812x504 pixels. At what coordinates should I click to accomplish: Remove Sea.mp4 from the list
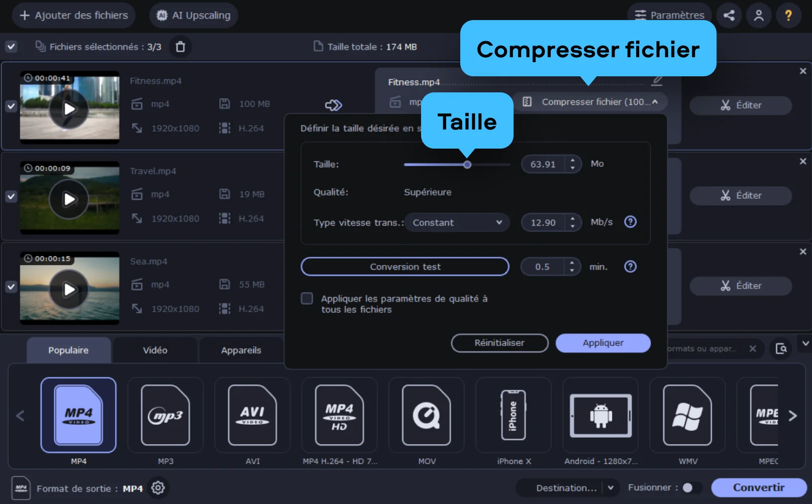[x=803, y=251]
